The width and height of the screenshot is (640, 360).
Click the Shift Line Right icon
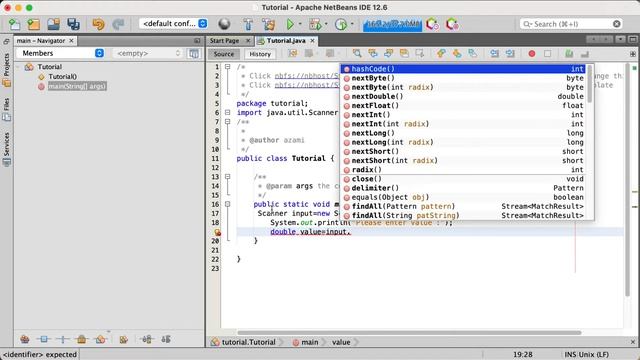coord(510,53)
